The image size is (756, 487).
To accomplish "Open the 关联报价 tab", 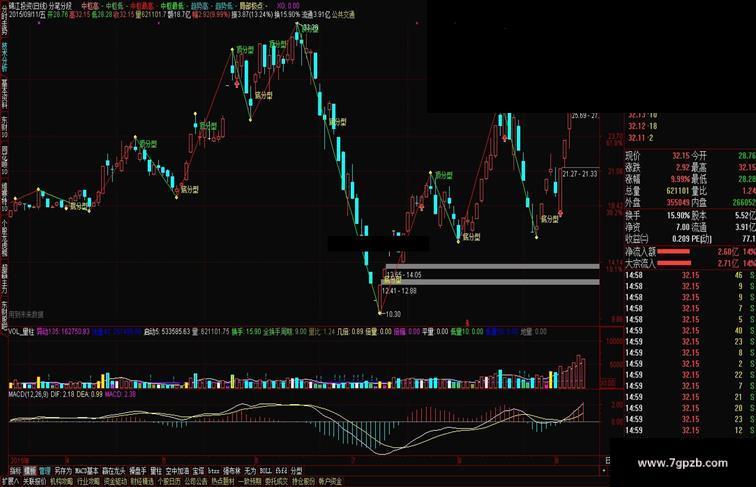I will point(34,481).
